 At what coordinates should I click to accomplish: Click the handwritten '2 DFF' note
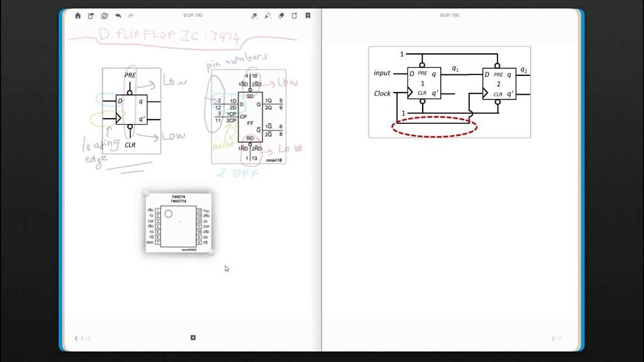238,173
